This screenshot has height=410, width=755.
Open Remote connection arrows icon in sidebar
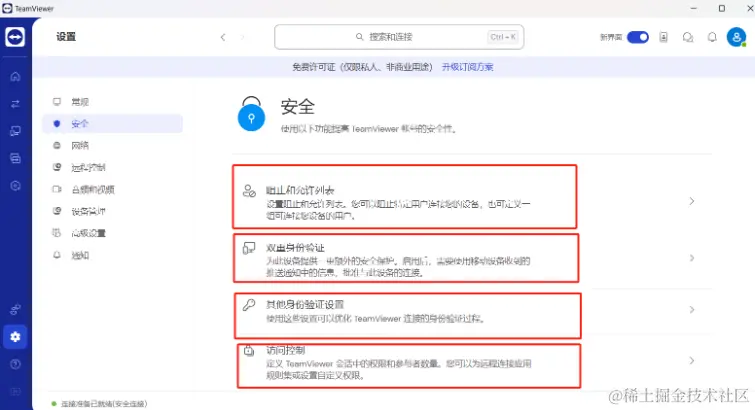[15, 104]
